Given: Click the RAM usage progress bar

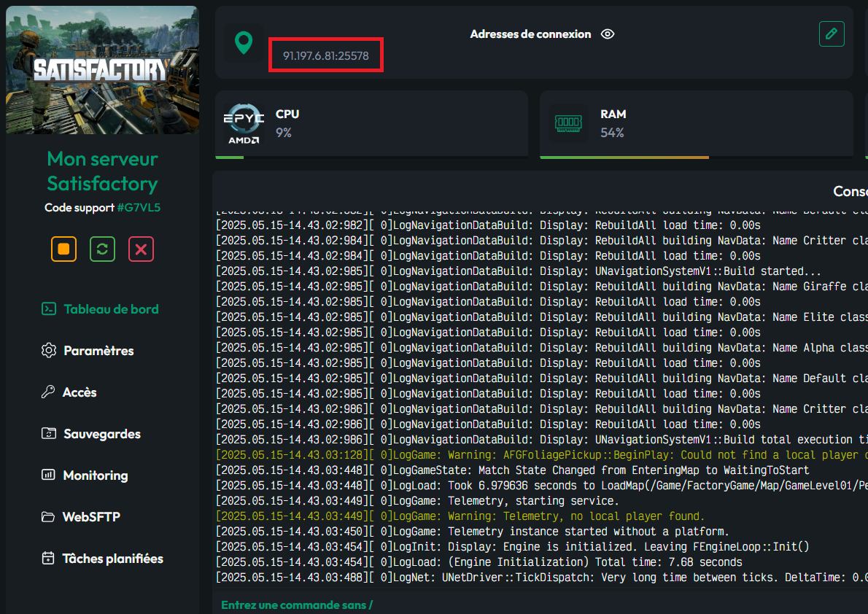Looking at the screenshot, I should tap(697, 158).
